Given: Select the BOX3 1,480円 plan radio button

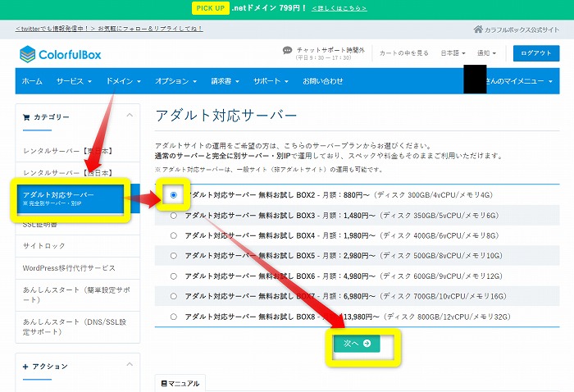Looking at the screenshot, I should click(x=173, y=216).
